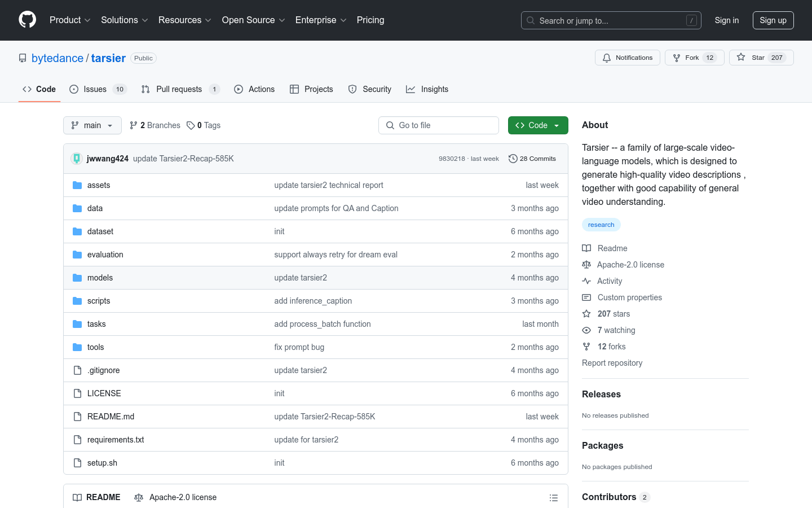Open the evaluation folder name link

pos(105,255)
